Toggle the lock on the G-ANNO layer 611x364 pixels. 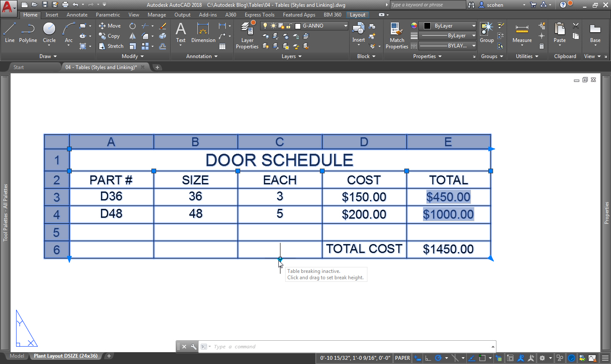coord(288,25)
